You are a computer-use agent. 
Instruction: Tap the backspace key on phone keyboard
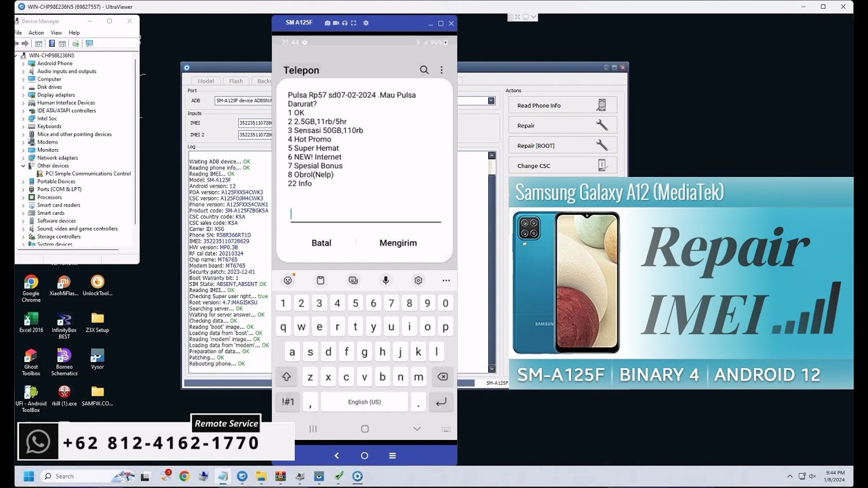coord(442,377)
